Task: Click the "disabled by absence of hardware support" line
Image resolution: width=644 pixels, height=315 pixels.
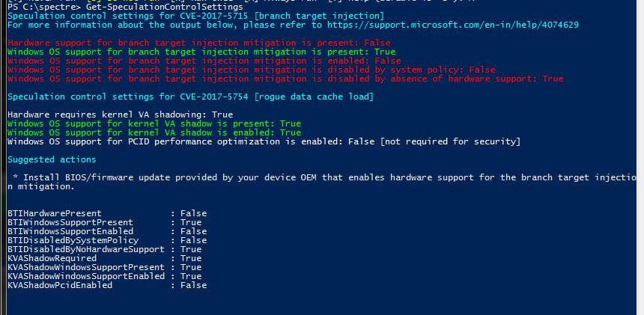Action: (x=285, y=79)
